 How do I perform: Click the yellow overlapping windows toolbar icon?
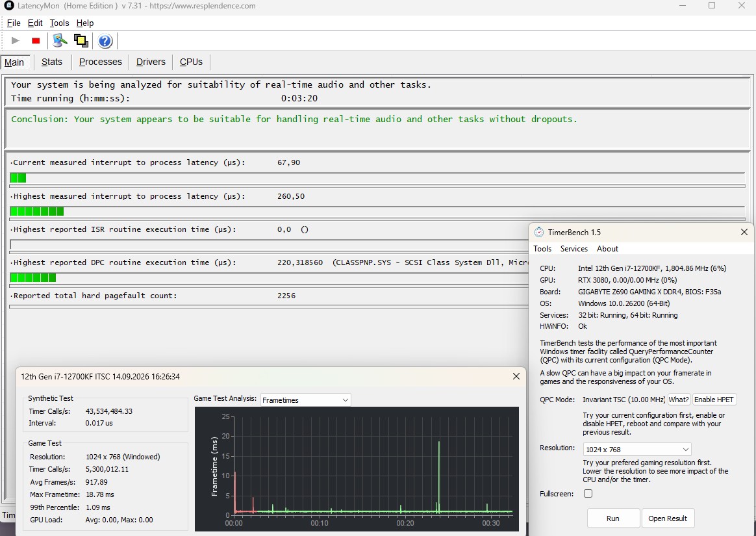click(81, 40)
